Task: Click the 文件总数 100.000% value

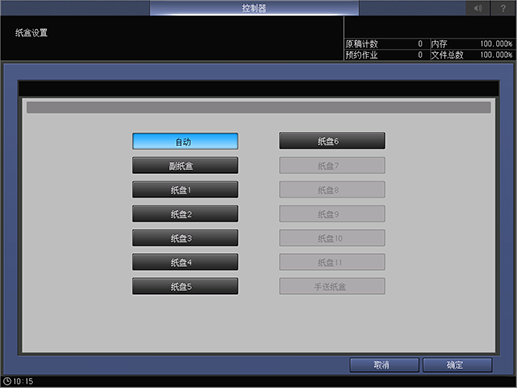Action: tap(496, 55)
